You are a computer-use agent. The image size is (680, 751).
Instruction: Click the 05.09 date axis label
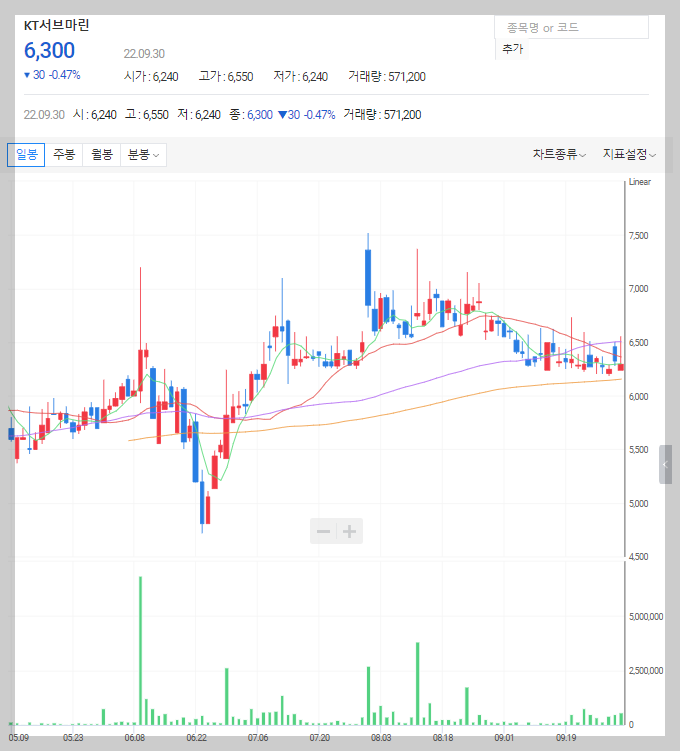coord(19,738)
